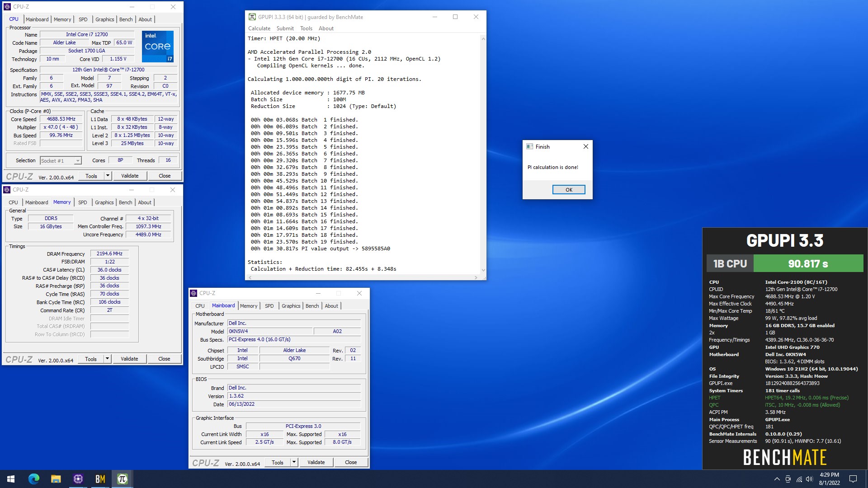Open the About menu in GPUPI

[x=326, y=28]
